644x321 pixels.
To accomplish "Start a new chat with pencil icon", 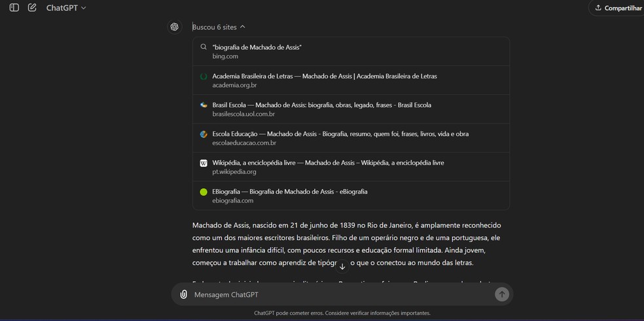I will pyautogui.click(x=32, y=7).
